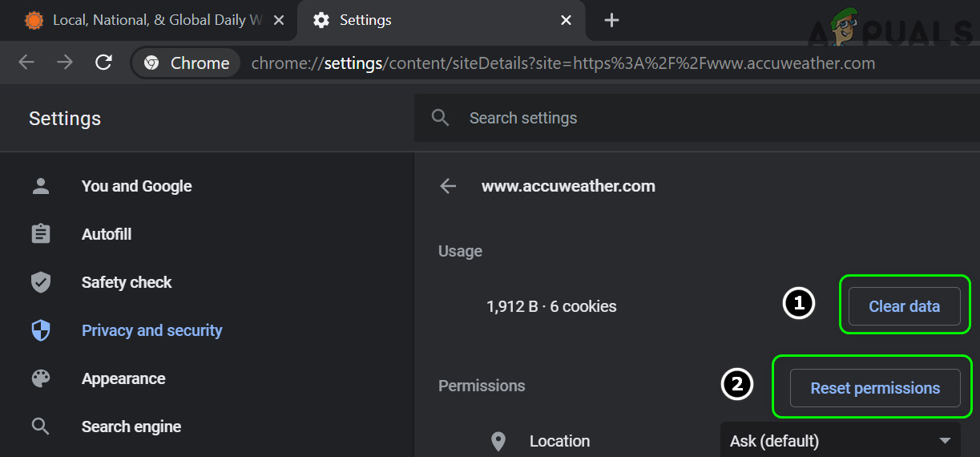
Task: Open a new browser tab
Action: pos(611,20)
